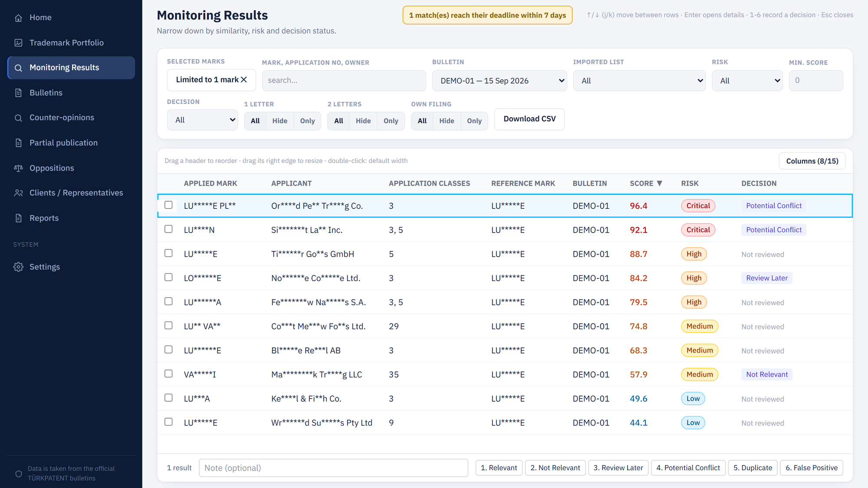The height and width of the screenshot is (488, 868).
Task: Click the Score column sort arrow
Action: pos(659,183)
